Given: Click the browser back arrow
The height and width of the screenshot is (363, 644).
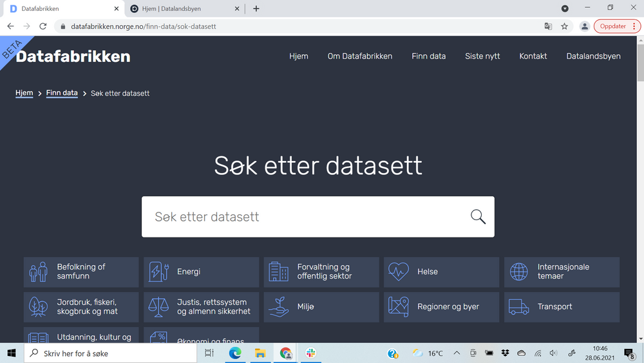Looking at the screenshot, I should [x=11, y=26].
